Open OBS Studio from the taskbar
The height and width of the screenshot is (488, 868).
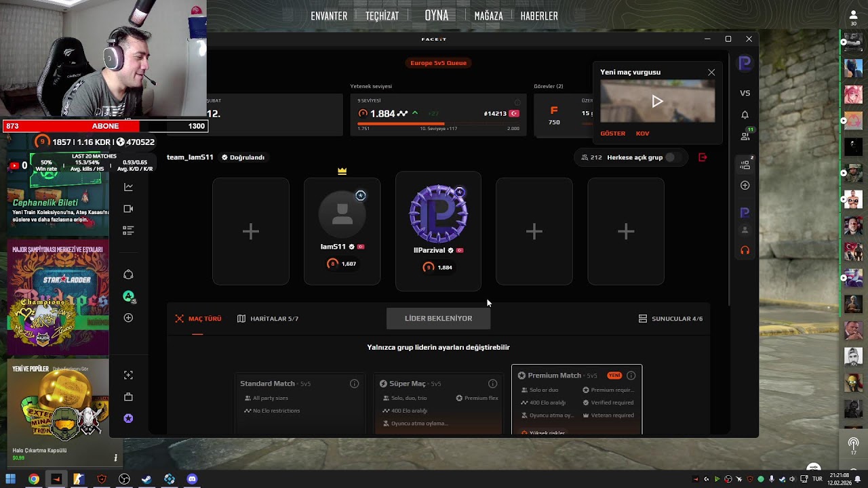point(124,479)
